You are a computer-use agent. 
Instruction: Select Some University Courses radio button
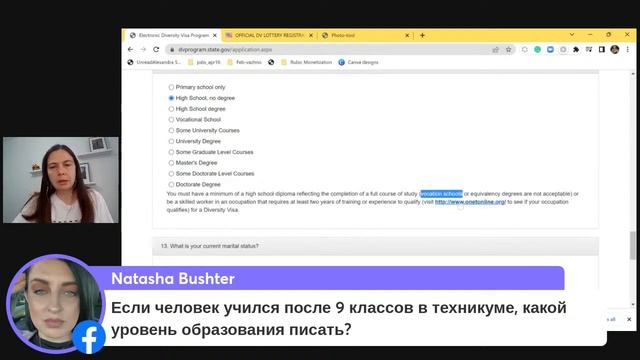click(x=171, y=131)
